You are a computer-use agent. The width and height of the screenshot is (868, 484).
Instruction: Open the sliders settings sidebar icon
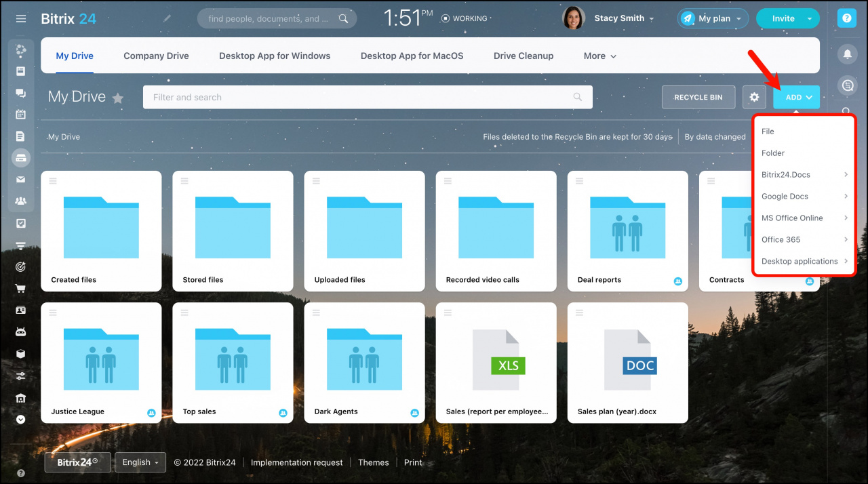pyautogui.click(x=21, y=376)
